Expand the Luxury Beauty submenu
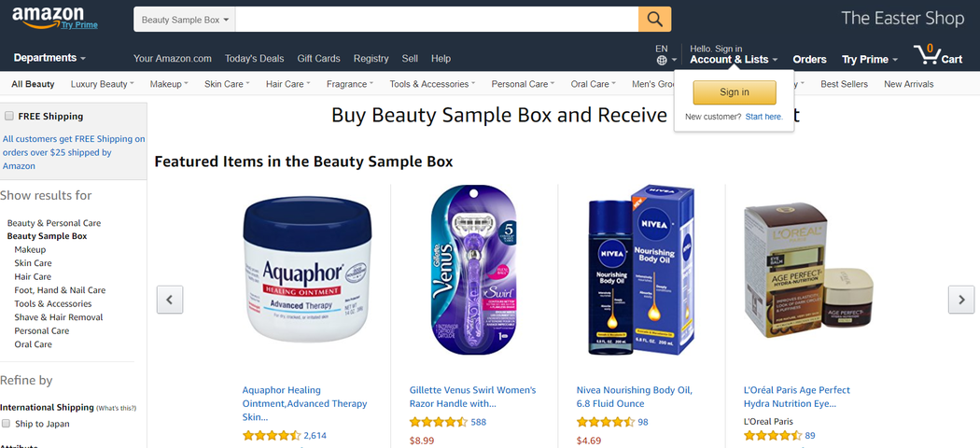980x448 pixels. tap(102, 84)
